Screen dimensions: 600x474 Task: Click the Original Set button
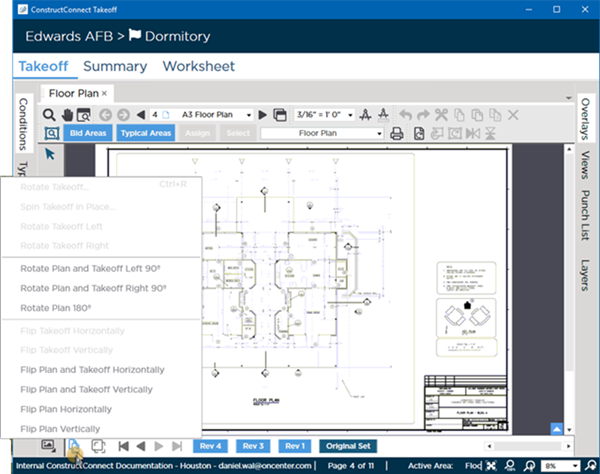[x=348, y=446]
